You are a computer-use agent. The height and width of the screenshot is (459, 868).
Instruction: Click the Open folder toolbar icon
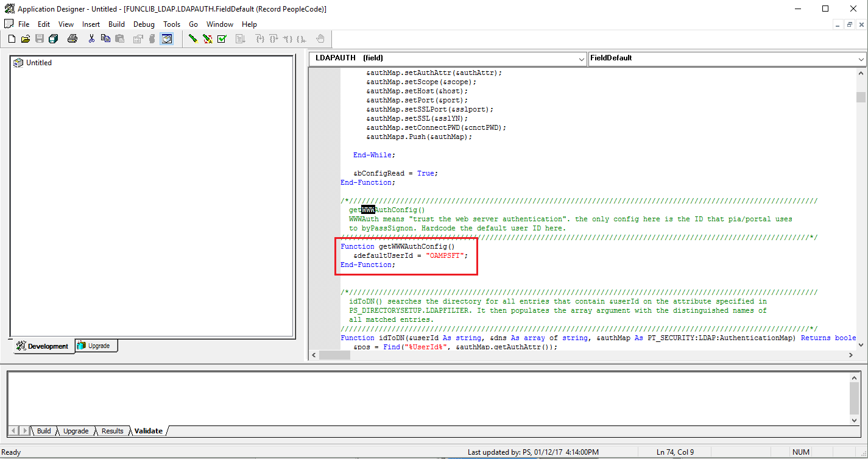[x=26, y=39]
